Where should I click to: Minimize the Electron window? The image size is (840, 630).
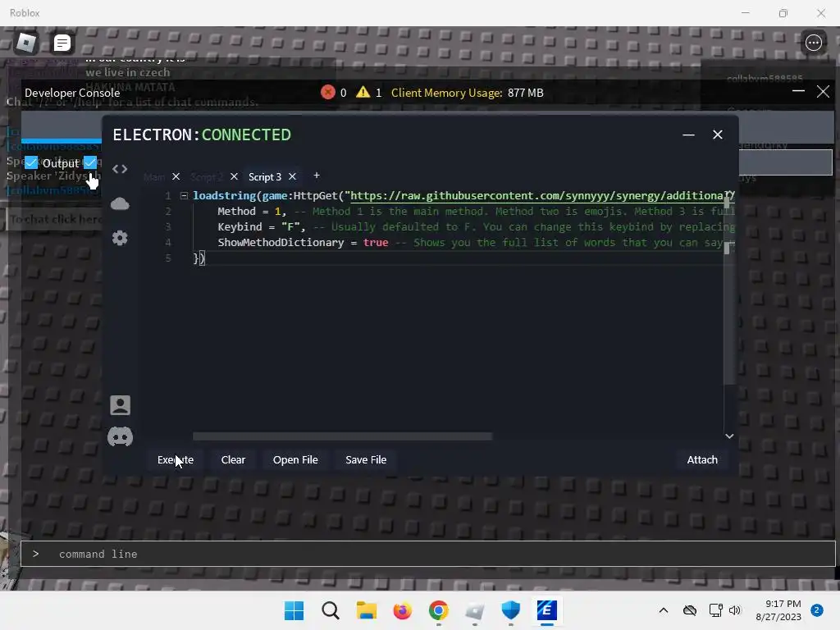[x=688, y=135]
